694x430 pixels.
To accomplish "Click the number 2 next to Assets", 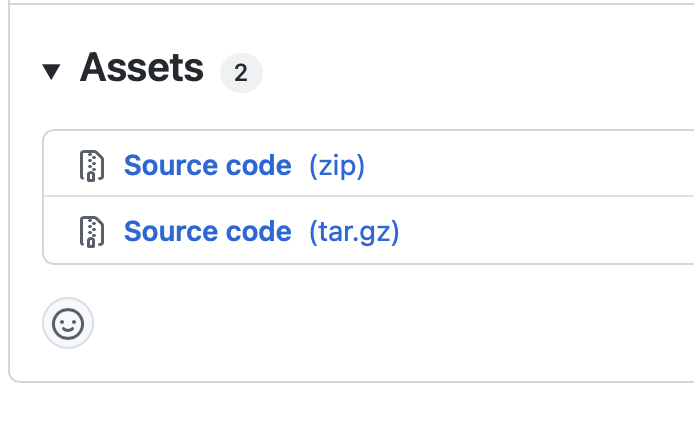I will [241, 73].
